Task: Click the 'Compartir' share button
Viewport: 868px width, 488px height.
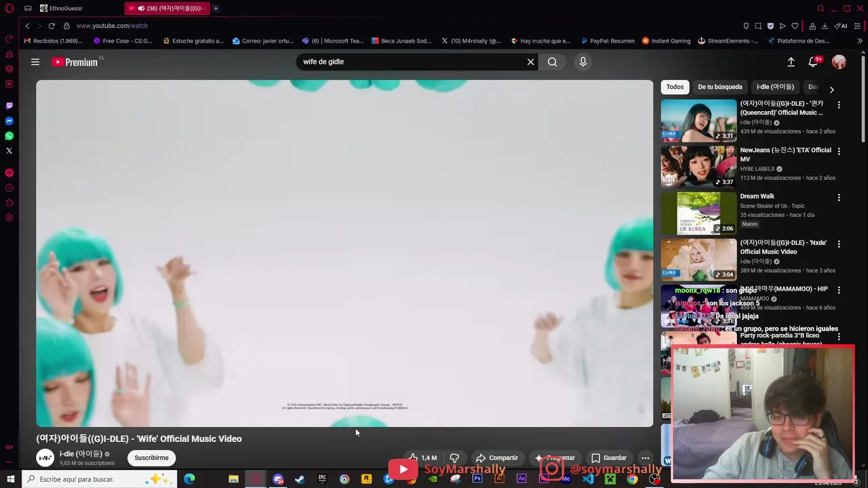Action: coord(496,457)
